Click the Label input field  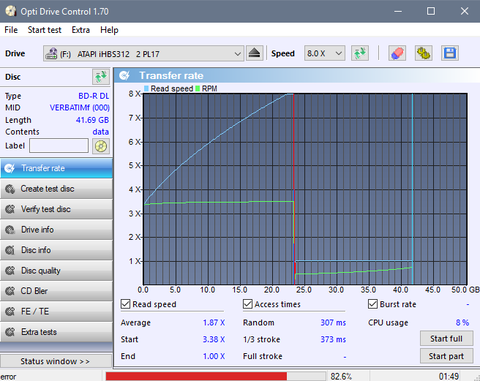59,146
